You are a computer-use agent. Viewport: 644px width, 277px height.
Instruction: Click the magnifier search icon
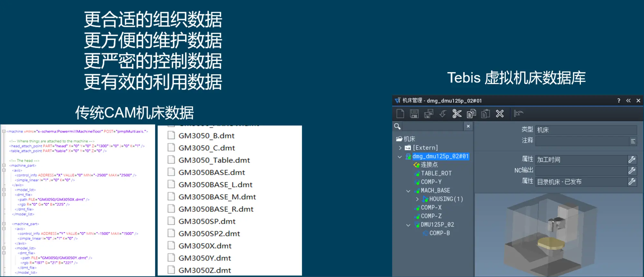(x=397, y=126)
